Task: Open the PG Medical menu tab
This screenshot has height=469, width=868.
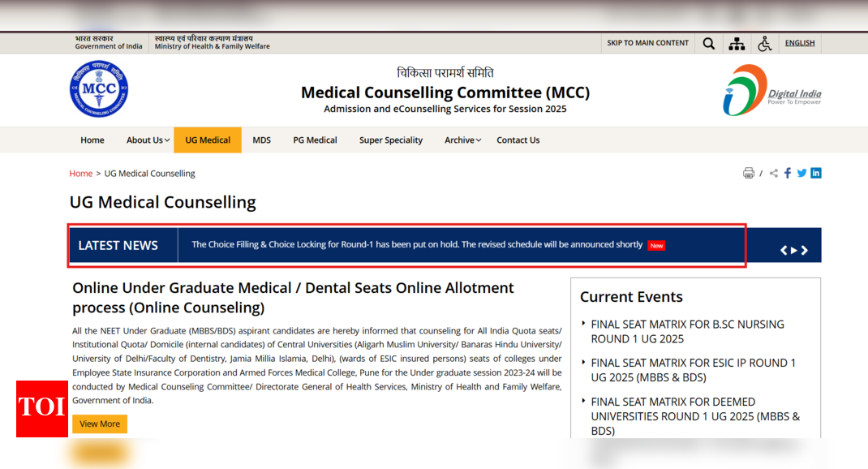Action: coord(315,140)
